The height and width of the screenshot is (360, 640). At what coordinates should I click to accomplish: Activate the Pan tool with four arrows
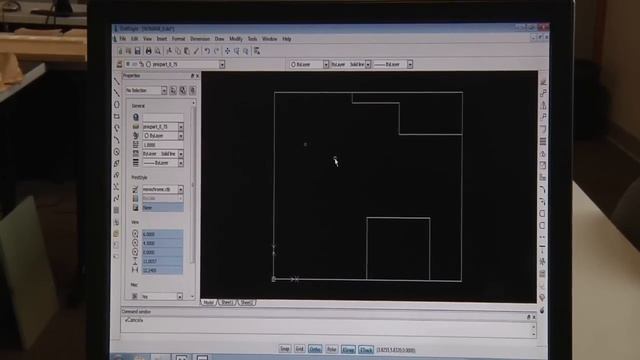(227, 51)
